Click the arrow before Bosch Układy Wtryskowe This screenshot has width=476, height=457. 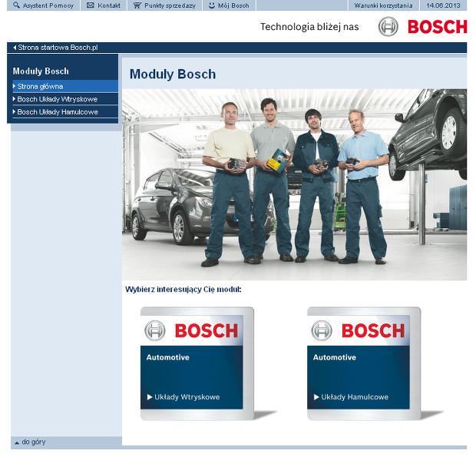coord(14,99)
